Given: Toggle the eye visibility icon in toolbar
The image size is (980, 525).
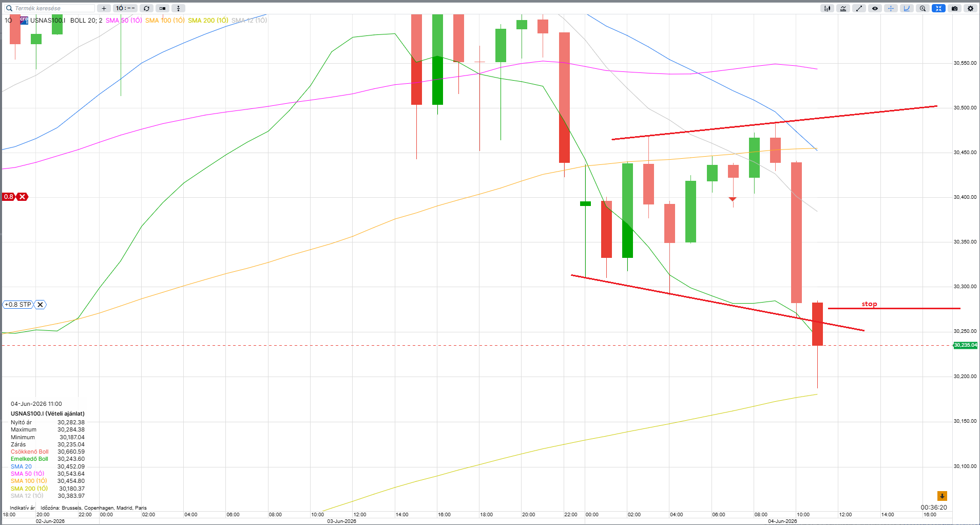Looking at the screenshot, I should [x=875, y=8].
